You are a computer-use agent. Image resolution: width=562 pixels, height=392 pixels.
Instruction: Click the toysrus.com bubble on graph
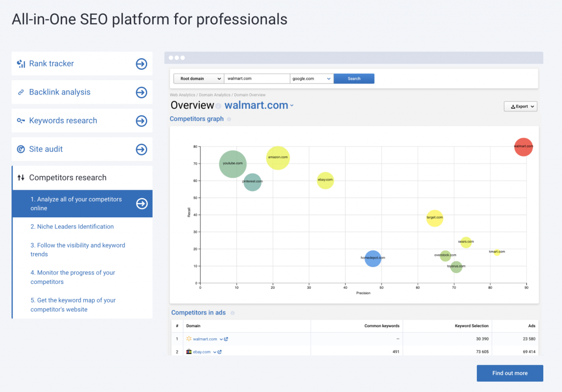456,267
